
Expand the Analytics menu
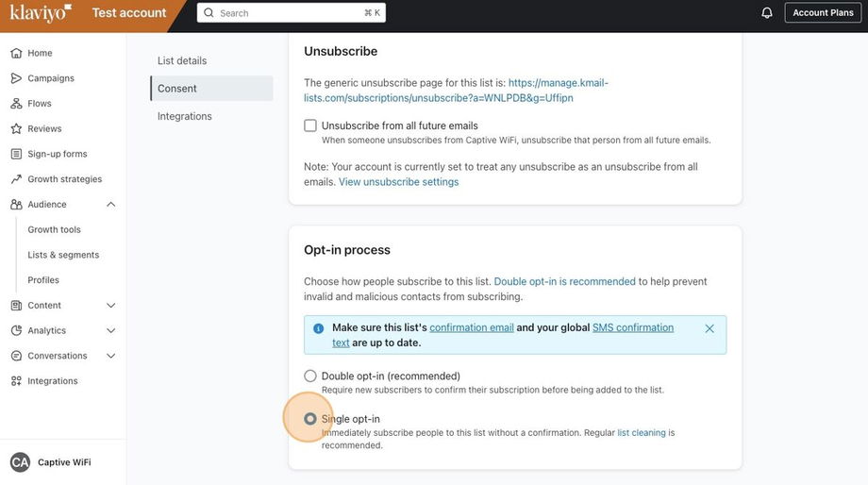click(x=110, y=330)
